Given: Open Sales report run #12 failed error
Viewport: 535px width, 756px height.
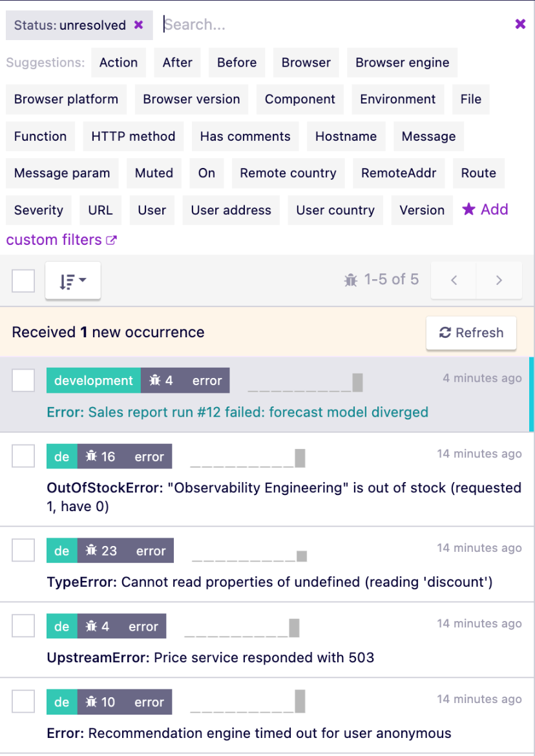Looking at the screenshot, I should coord(238,412).
